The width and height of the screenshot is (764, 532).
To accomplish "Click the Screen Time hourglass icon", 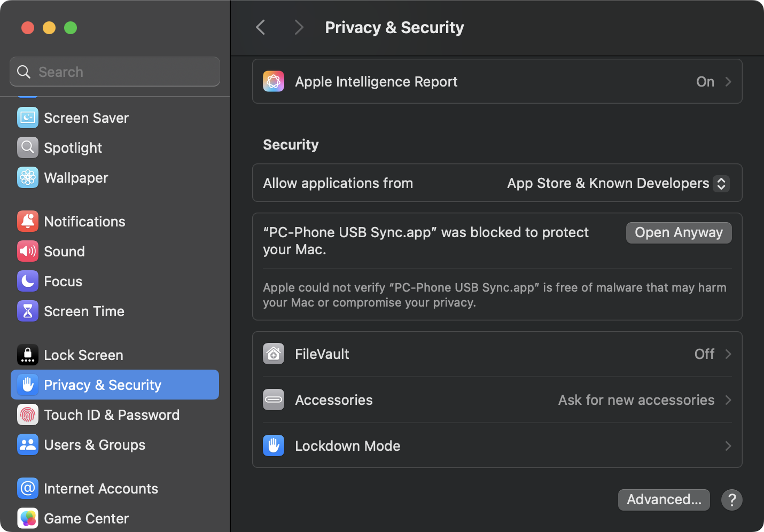I will pyautogui.click(x=28, y=311).
